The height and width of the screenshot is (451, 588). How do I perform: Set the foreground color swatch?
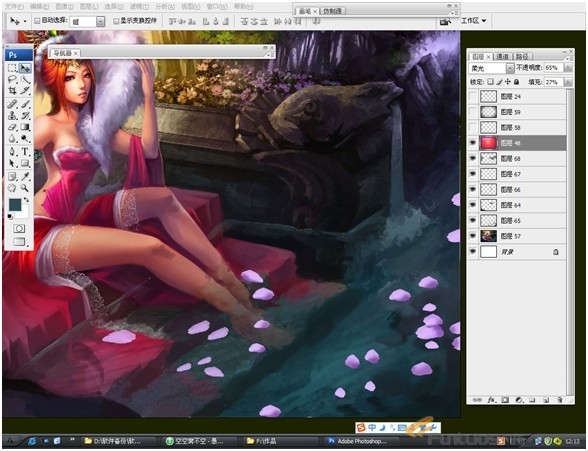point(15,205)
